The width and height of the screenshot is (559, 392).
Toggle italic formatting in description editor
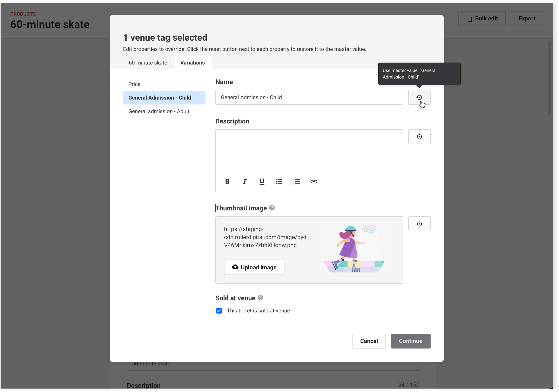(x=244, y=182)
